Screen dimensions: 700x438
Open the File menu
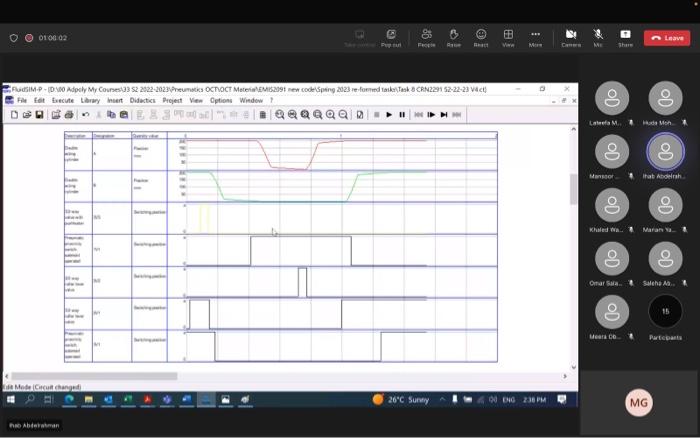pos(22,100)
